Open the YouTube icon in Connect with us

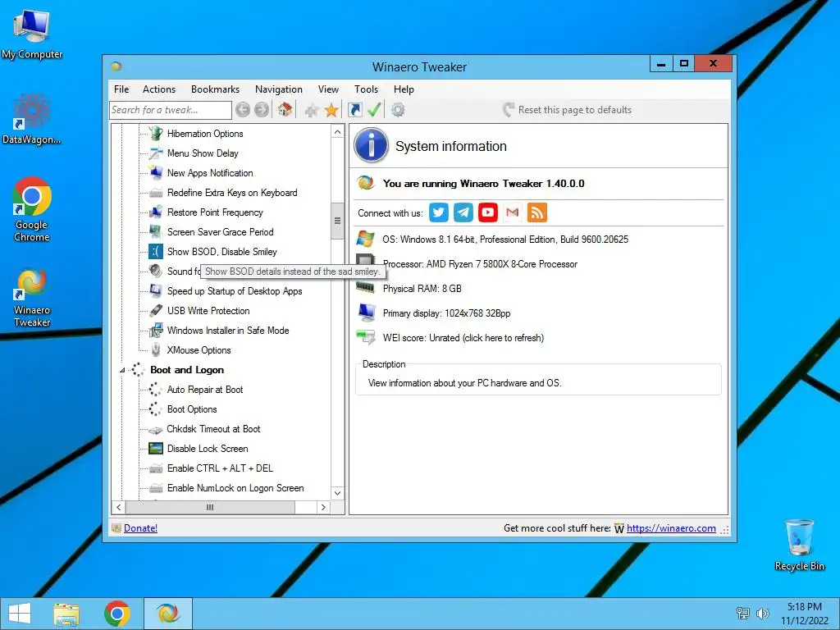488,212
